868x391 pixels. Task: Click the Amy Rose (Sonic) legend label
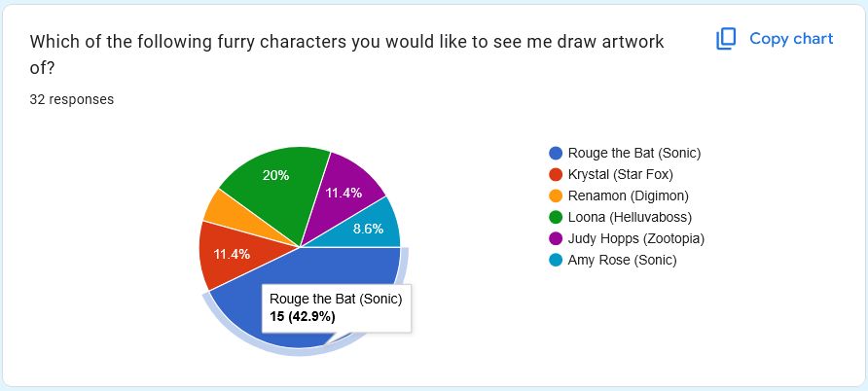coord(622,260)
